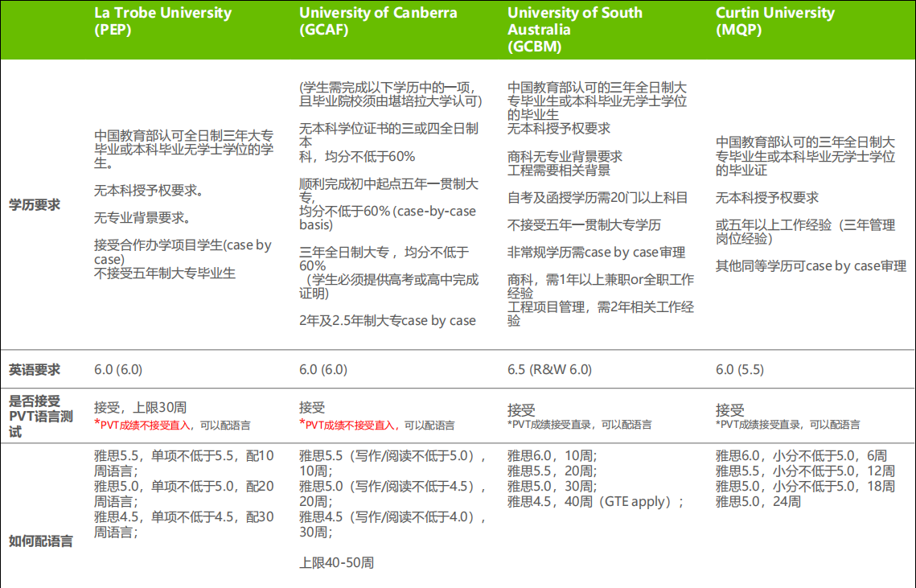Click "接受" in the Curtin PVT cell

(729, 410)
